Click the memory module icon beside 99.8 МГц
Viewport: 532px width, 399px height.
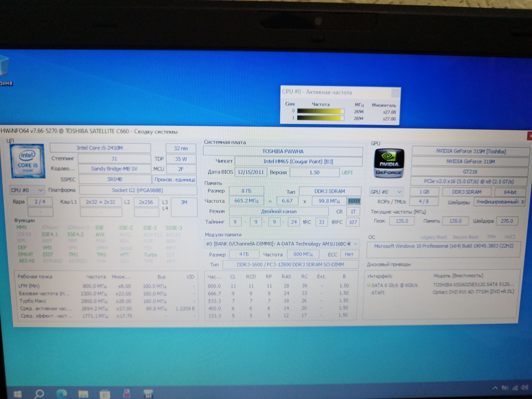tap(354, 201)
